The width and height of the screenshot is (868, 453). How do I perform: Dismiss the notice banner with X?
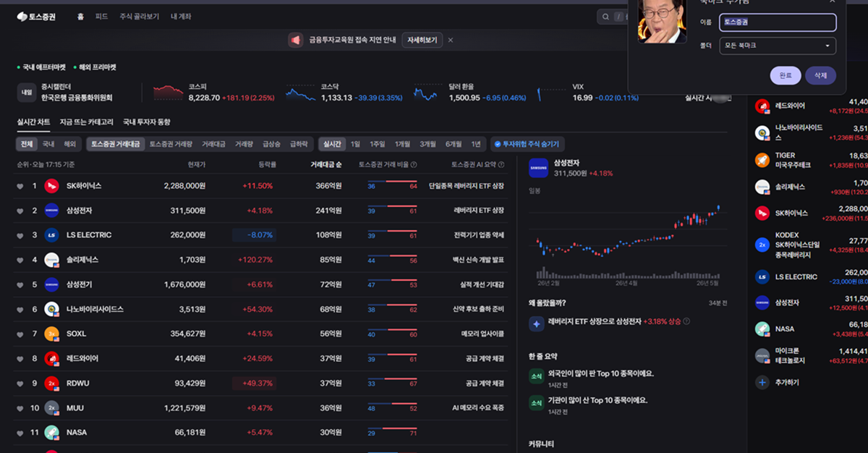pyautogui.click(x=451, y=40)
